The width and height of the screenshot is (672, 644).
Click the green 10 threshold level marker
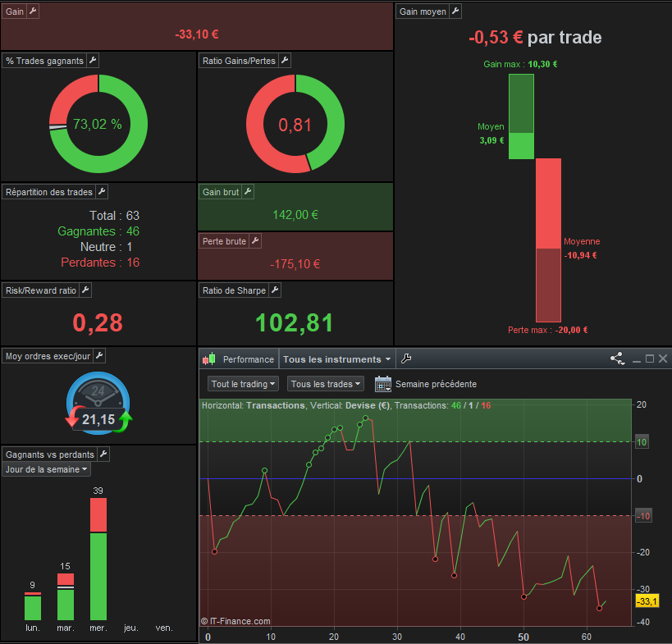642,442
